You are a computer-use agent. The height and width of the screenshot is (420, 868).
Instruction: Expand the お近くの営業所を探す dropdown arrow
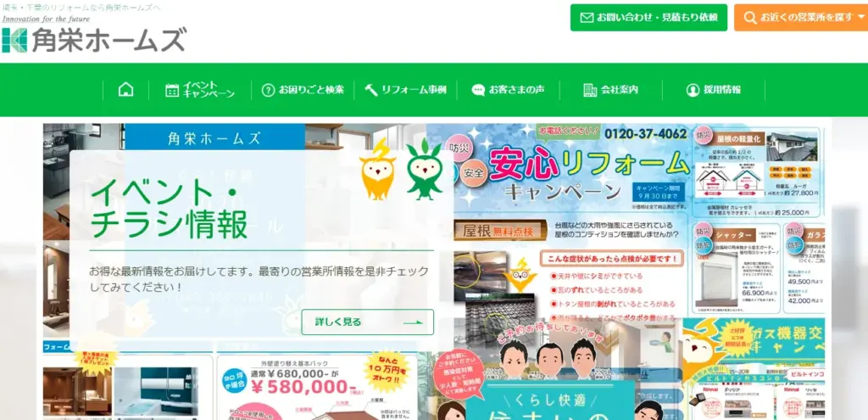click(861, 17)
